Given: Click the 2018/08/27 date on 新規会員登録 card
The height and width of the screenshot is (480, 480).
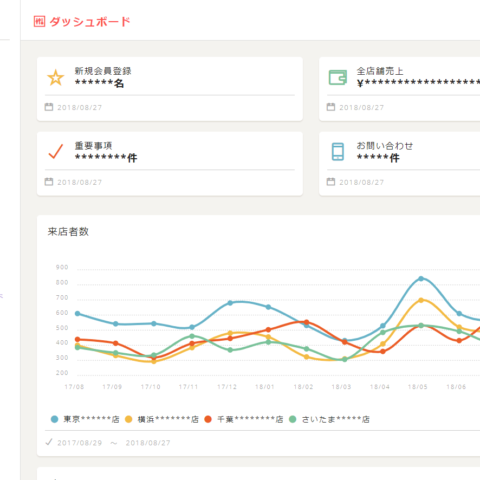Looking at the screenshot, I should click(x=80, y=108).
